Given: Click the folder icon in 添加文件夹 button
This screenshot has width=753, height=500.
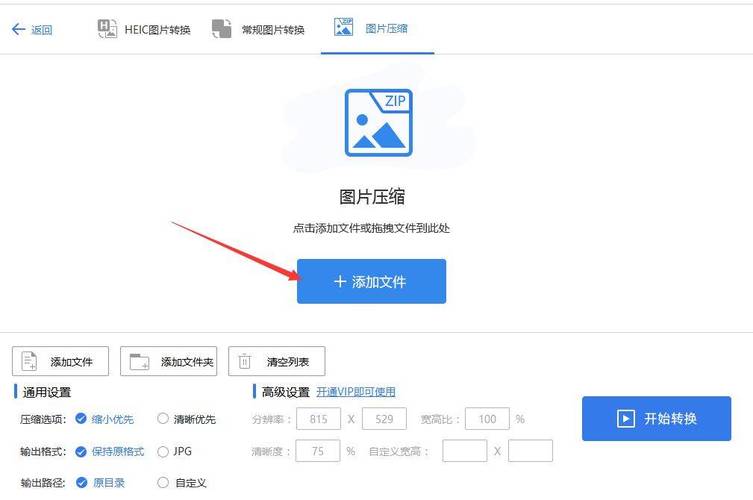Looking at the screenshot, I should click(x=140, y=361).
